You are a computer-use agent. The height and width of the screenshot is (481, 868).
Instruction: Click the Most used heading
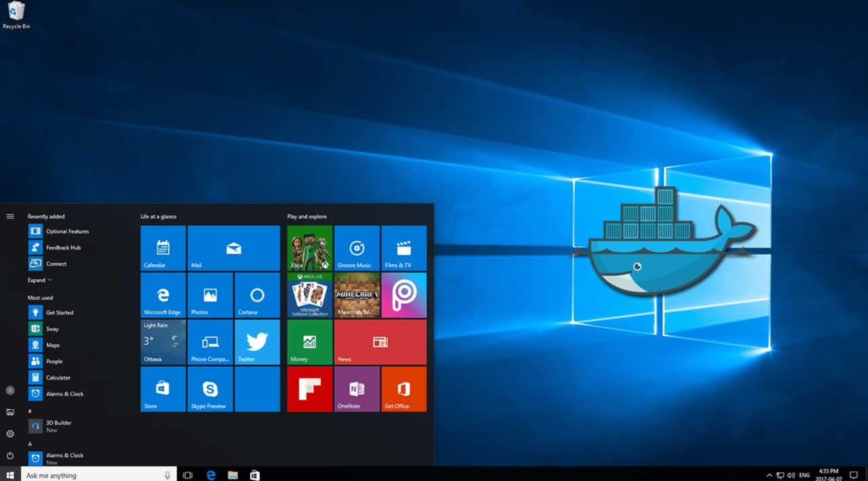(40, 298)
